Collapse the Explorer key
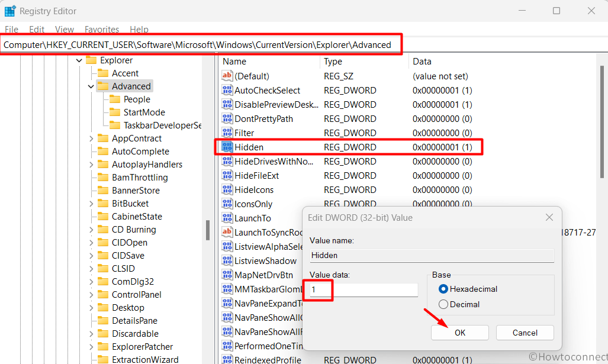This screenshot has width=608, height=364. pyautogui.click(x=79, y=60)
